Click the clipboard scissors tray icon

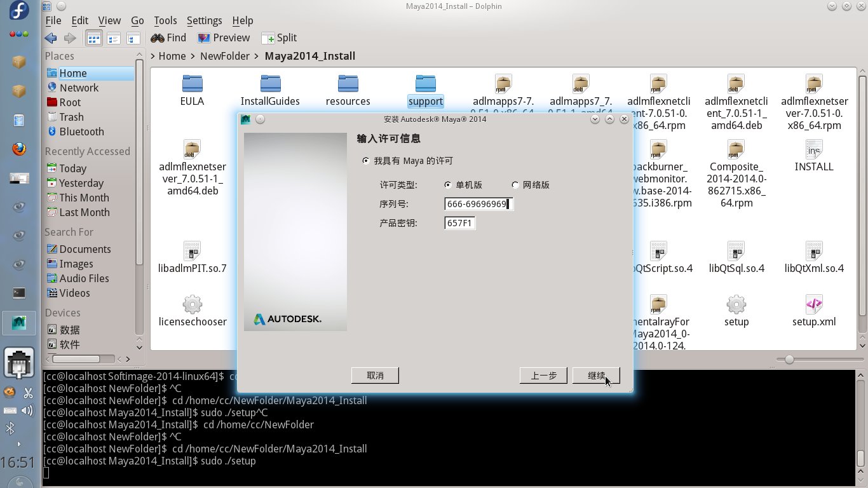28,393
